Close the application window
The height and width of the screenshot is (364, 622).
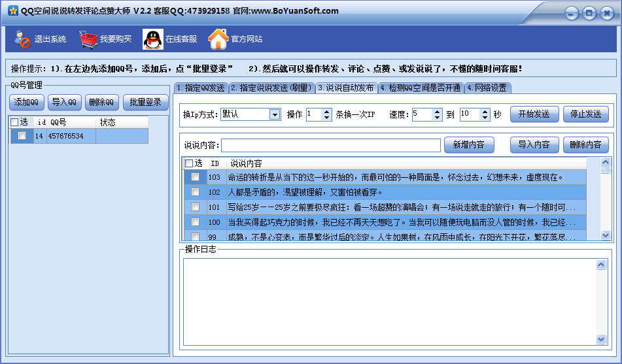(x=607, y=14)
